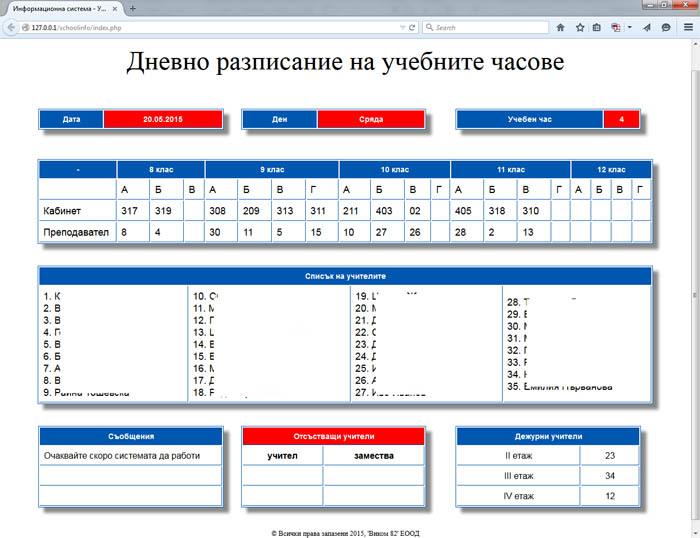
Task: Click teacher number 30 cell
Action: pos(221,232)
